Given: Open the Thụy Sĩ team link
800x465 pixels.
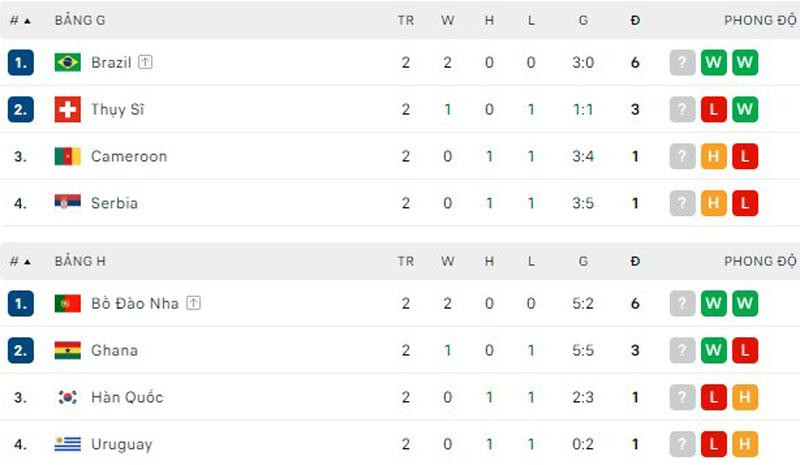Looking at the screenshot, I should coord(117,110).
